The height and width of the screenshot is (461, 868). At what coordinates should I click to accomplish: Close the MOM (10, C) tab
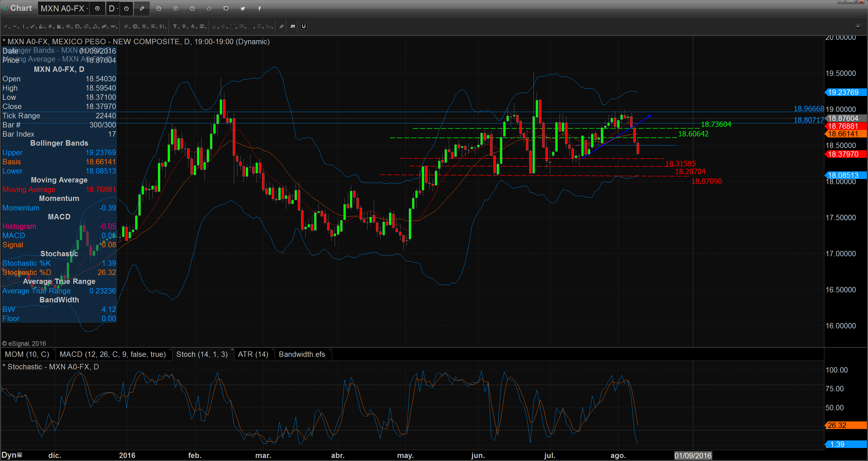[x=54, y=350]
